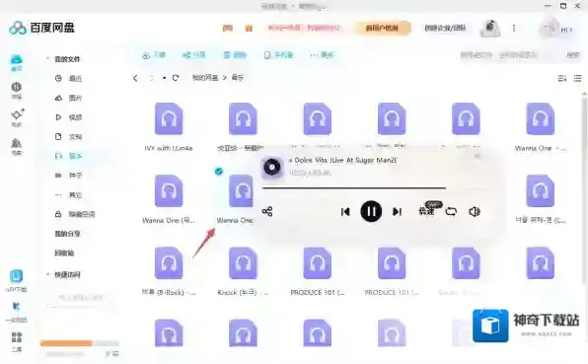The image size is (588, 364).
Task: Change the playback speed with 倍速
Action: tap(426, 212)
